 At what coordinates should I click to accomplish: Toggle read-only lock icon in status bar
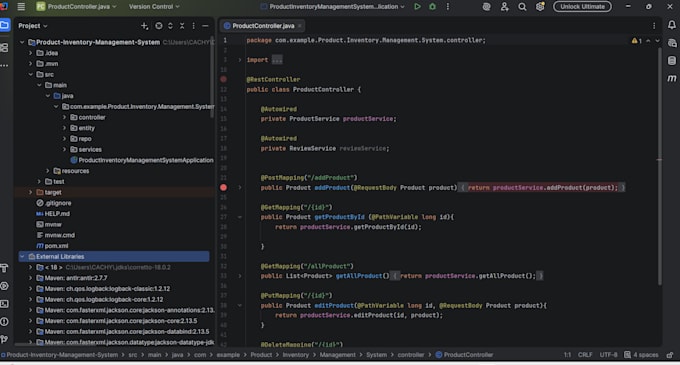point(670,355)
